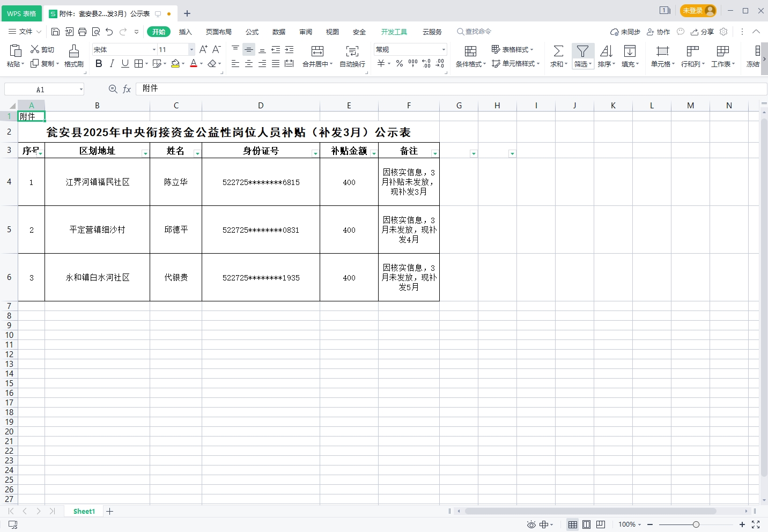
Task: Click the Decrease Indent icon
Action: pyautogui.click(x=276, y=49)
